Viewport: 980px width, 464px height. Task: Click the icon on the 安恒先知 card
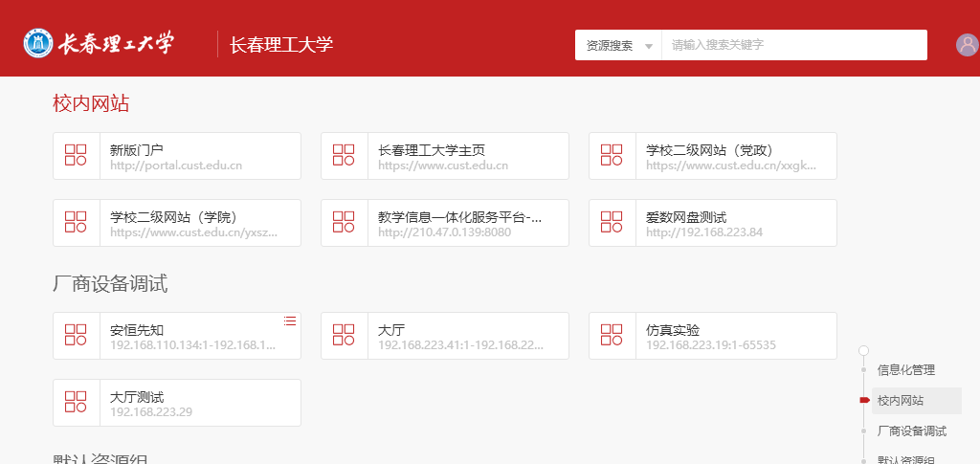point(77,336)
